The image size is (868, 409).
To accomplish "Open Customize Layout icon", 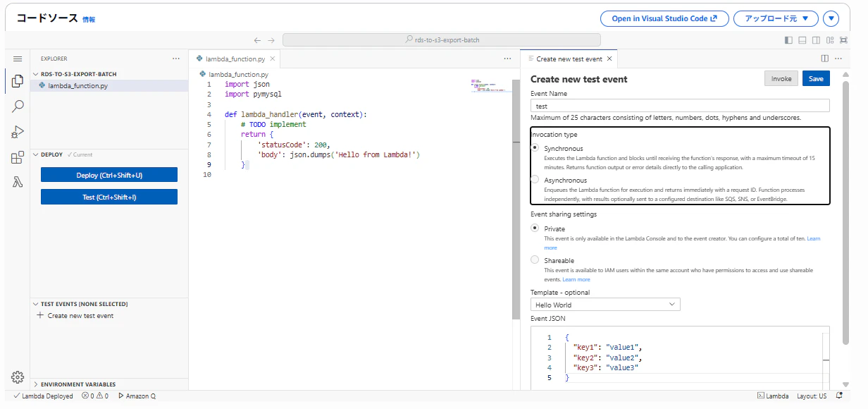I will pyautogui.click(x=829, y=40).
